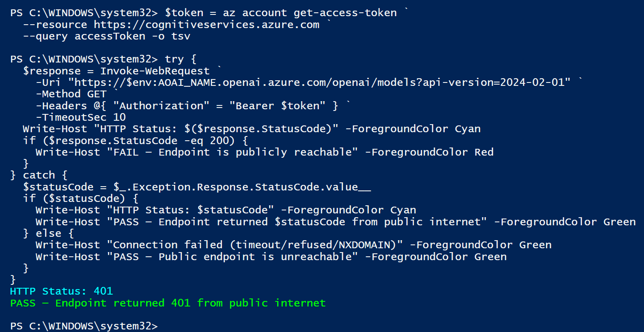Click the '-ForegroundColor Red' argument
The image size is (644, 332).
click(429, 152)
